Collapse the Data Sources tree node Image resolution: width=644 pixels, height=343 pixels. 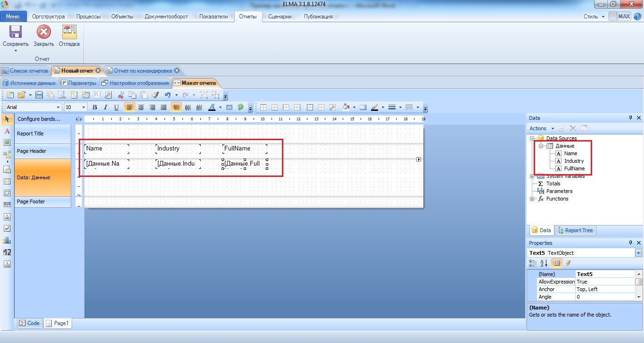click(x=532, y=139)
